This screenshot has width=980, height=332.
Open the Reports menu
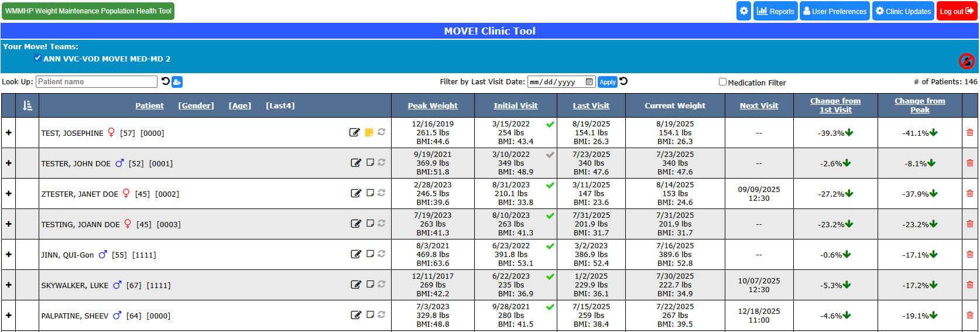(775, 11)
